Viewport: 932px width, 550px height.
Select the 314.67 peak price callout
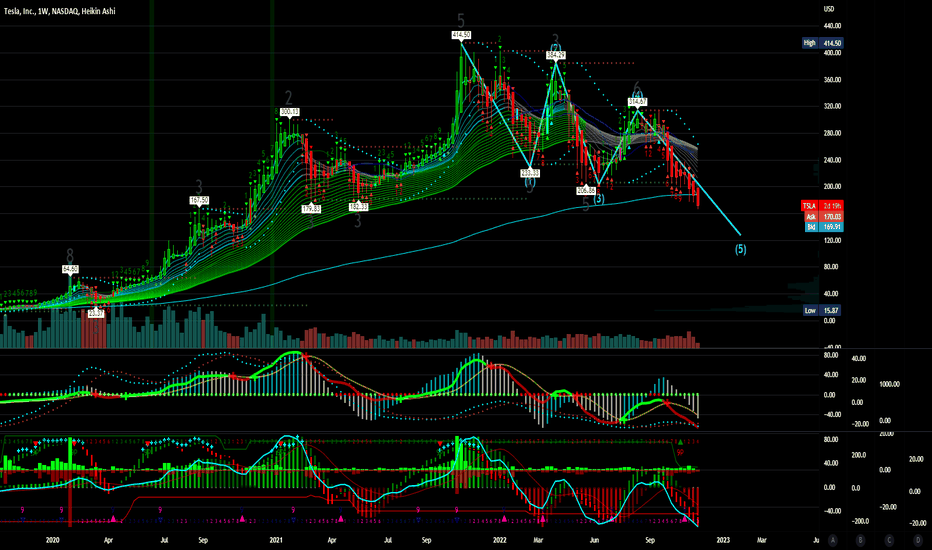point(637,102)
